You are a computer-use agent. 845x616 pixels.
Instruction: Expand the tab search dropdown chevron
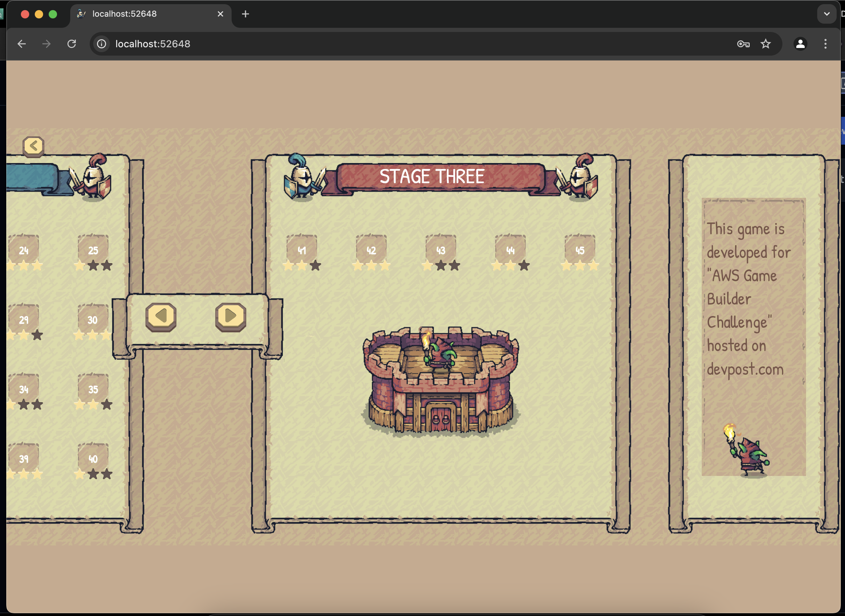pos(827,14)
